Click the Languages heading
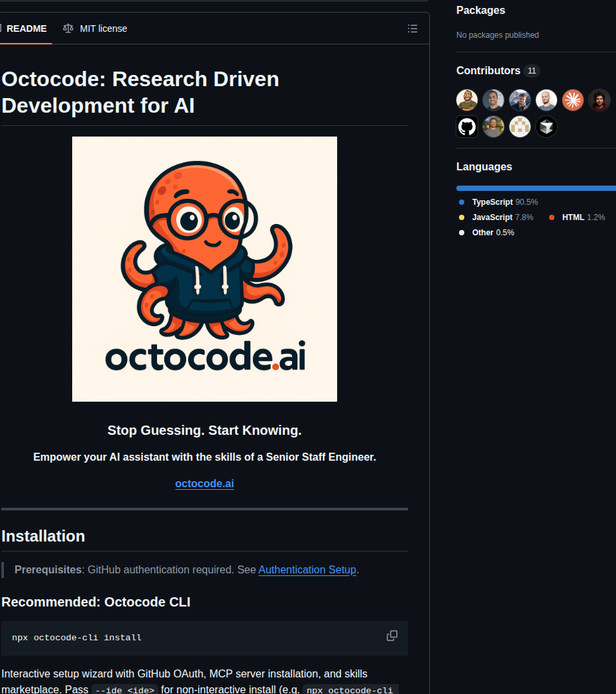Viewport: 616px width, 694px height. point(484,167)
